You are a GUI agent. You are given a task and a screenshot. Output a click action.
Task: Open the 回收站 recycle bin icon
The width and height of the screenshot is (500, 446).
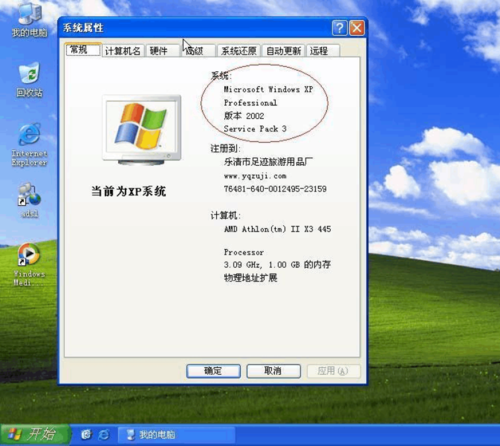[x=29, y=79]
